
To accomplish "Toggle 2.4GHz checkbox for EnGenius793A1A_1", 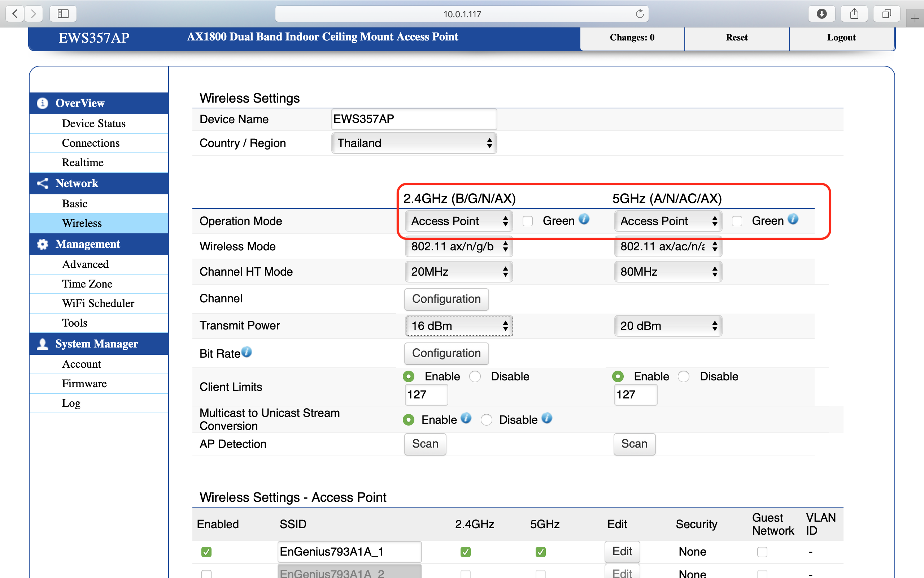I will (466, 552).
